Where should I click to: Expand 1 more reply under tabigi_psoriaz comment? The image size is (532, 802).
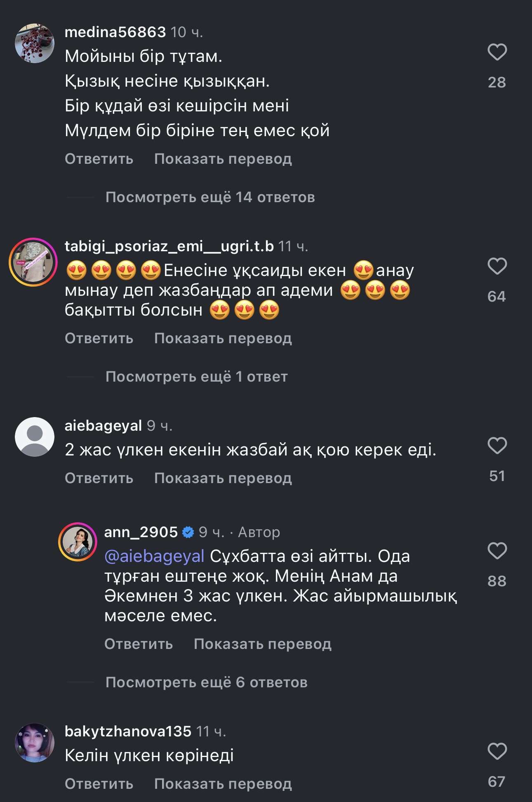pyautogui.click(x=196, y=377)
